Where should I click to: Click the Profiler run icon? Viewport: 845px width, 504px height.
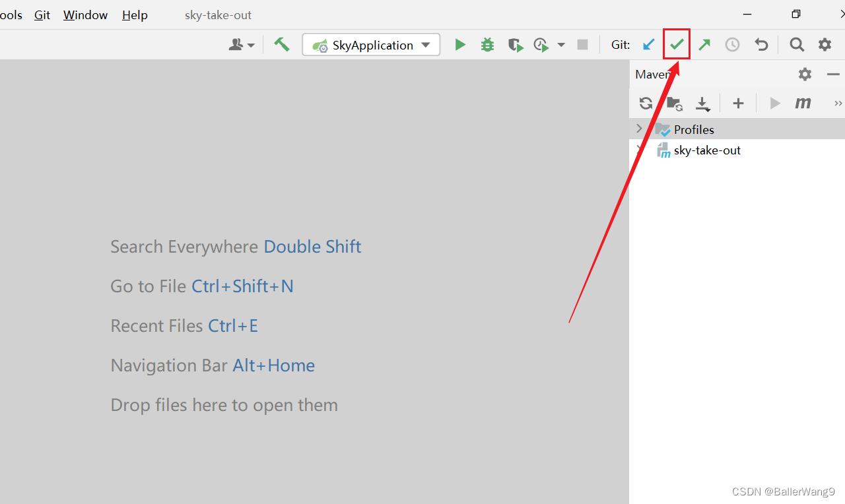[x=541, y=45]
